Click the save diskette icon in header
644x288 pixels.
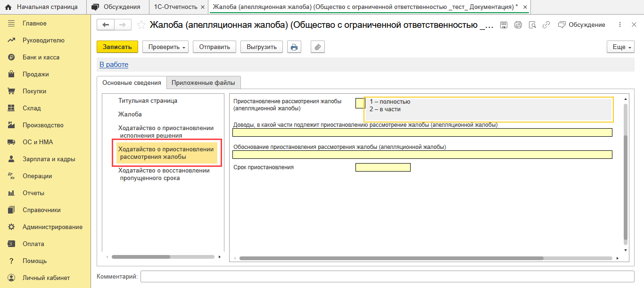tap(504, 25)
